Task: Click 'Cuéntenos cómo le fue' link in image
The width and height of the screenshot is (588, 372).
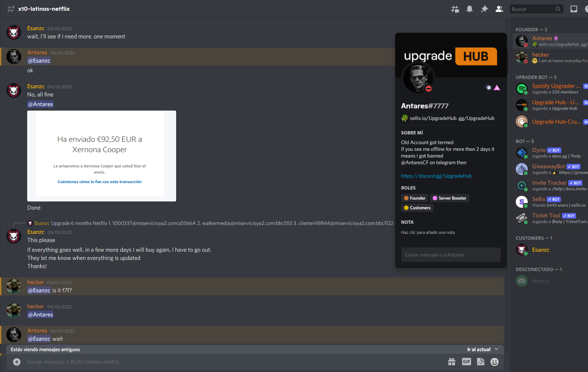Action: point(99,182)
